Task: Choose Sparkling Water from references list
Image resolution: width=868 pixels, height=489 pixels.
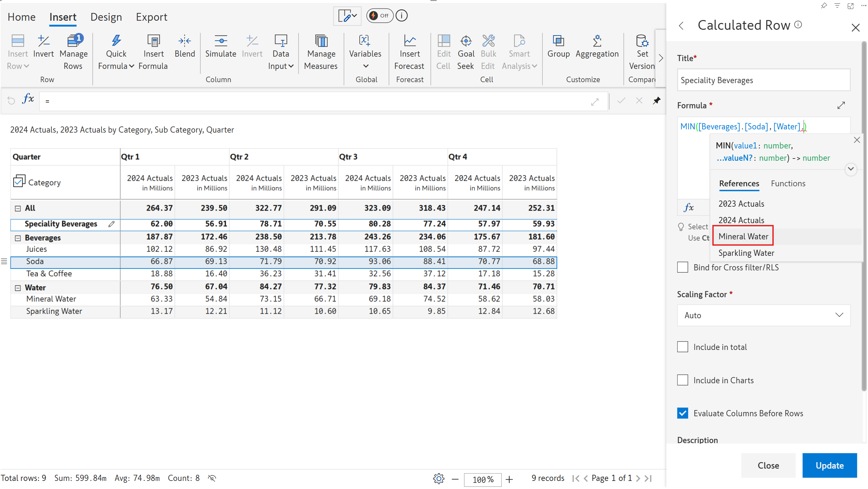Action: tap(746, 253)
